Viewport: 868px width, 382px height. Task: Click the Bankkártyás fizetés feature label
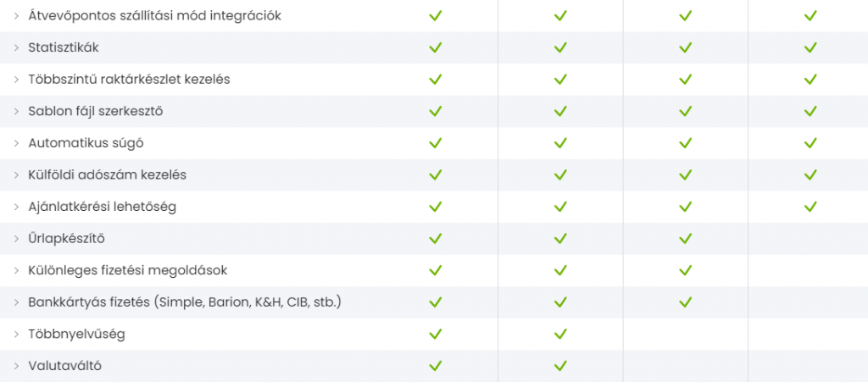(x=184, y=302)
